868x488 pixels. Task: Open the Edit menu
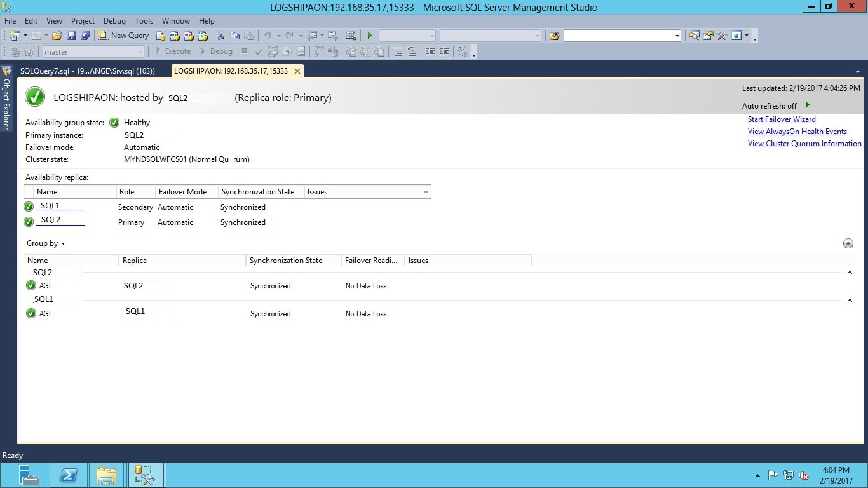31,21
